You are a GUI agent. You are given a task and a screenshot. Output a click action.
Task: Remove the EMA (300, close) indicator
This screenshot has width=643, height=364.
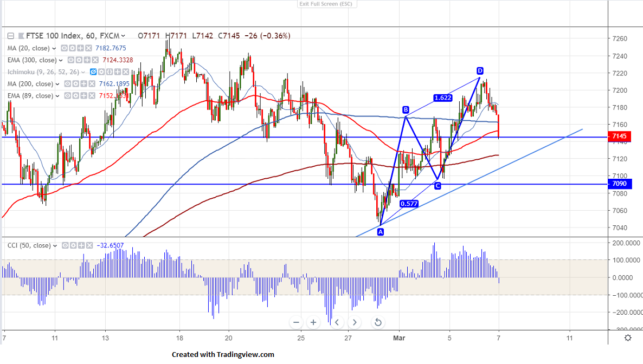(x=95, y=60)
